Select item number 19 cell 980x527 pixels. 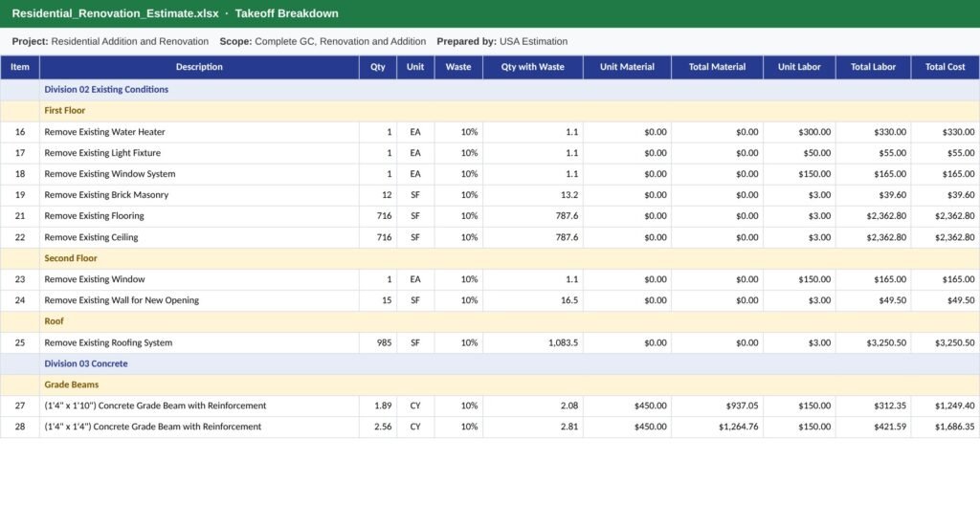click(x=20, y=195)
